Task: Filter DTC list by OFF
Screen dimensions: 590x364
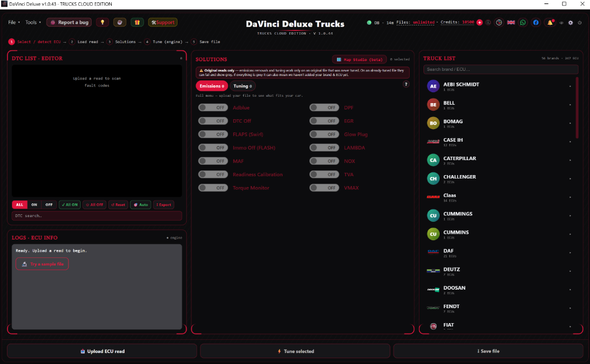Action: point(49,205)
